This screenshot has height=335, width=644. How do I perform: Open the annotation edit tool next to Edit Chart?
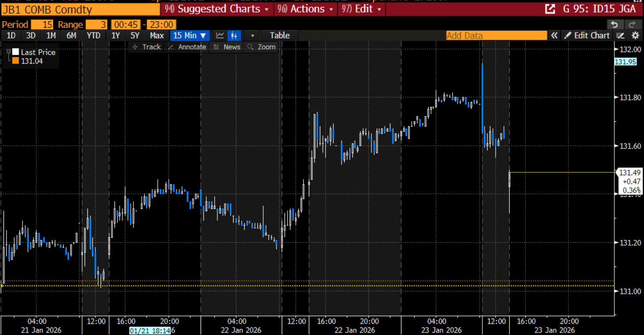pos(621,36)
